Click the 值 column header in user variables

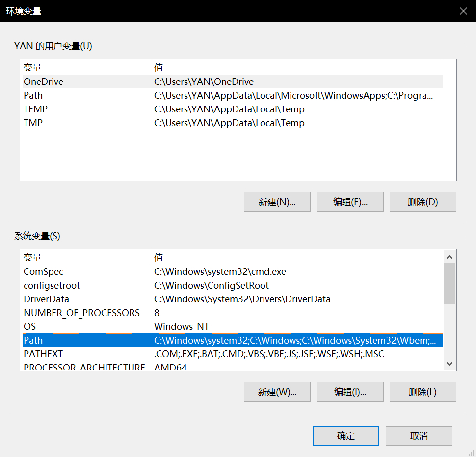coord(297,67)
